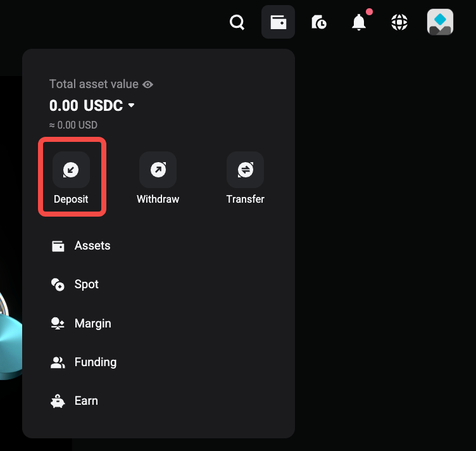Toggle the eye to hide asset value
This screenshot has width=476, height=451.
pyautogui.click(x=148, y=84)
